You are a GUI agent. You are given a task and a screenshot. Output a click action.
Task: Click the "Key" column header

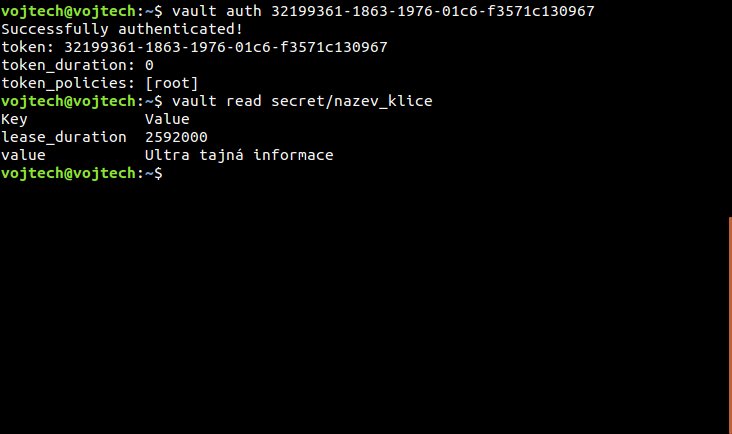tap(14, 119)
